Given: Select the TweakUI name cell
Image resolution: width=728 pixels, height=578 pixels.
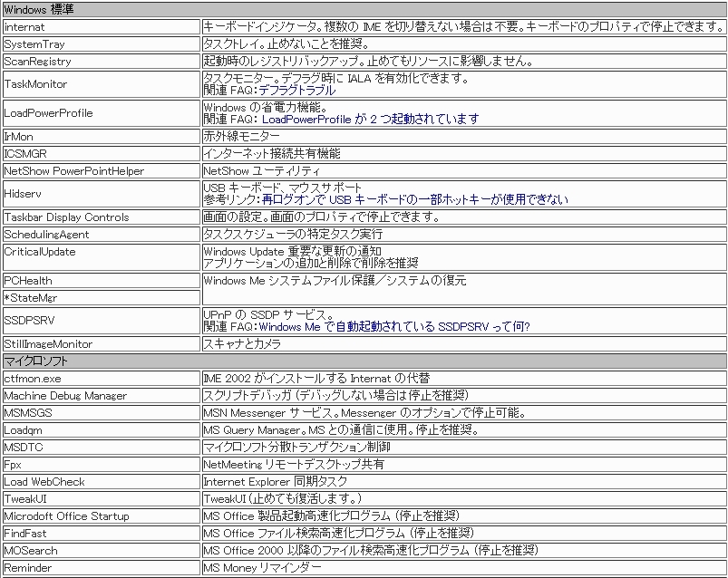Looking at the screenshot, I should click(x=102, y=498).
